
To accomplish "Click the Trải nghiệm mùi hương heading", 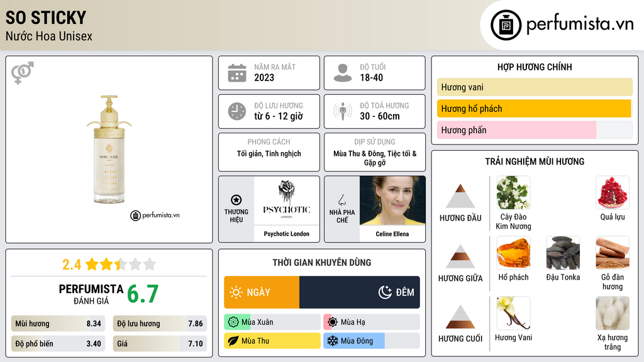I will click(535, 162).
